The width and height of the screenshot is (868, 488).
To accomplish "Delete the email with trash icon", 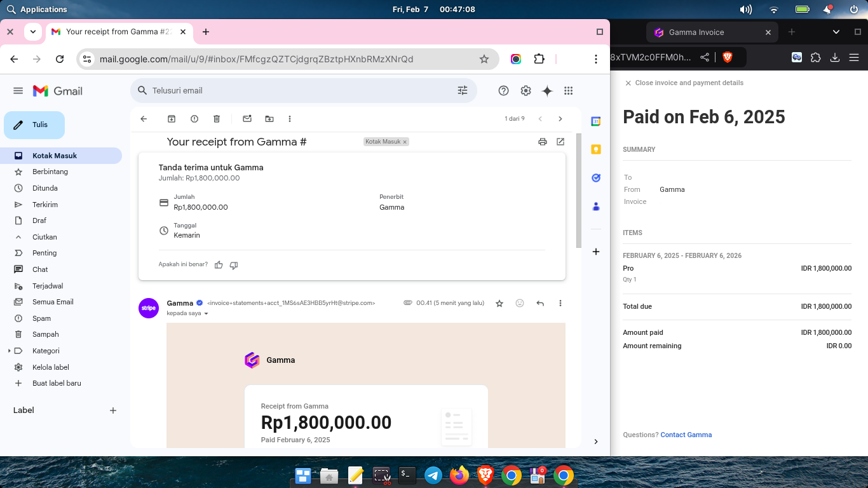I will coord(217,119).
